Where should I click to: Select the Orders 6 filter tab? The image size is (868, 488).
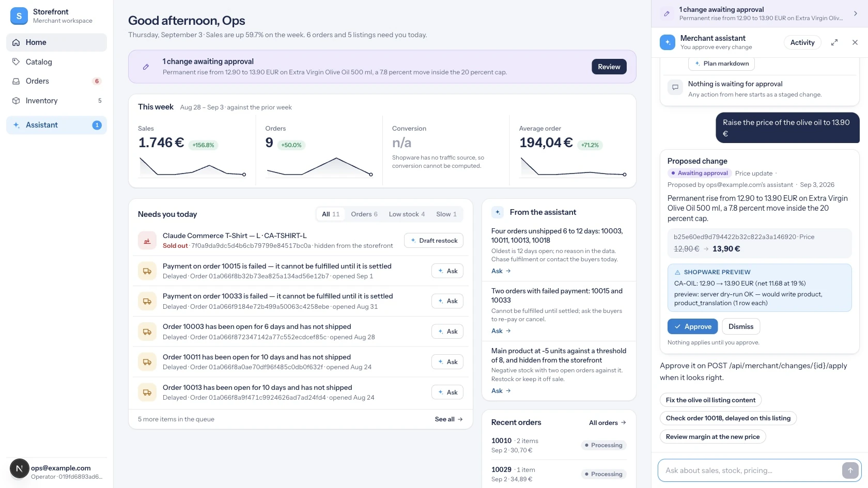tap(364, 214)
